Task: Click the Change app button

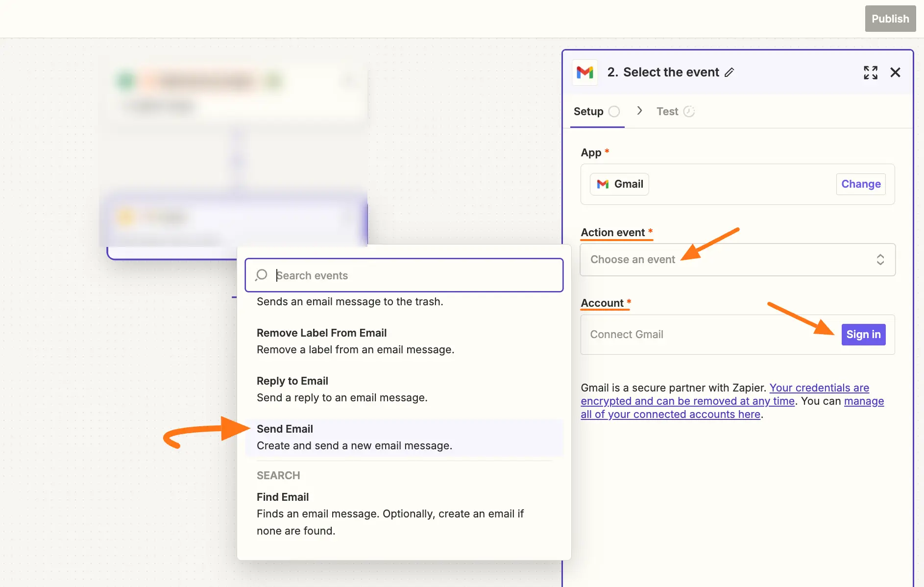Action: tap(860, 184)
